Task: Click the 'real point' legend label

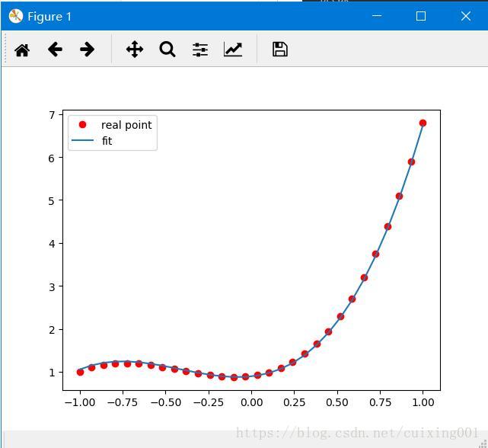Action: tap(126, 125)
